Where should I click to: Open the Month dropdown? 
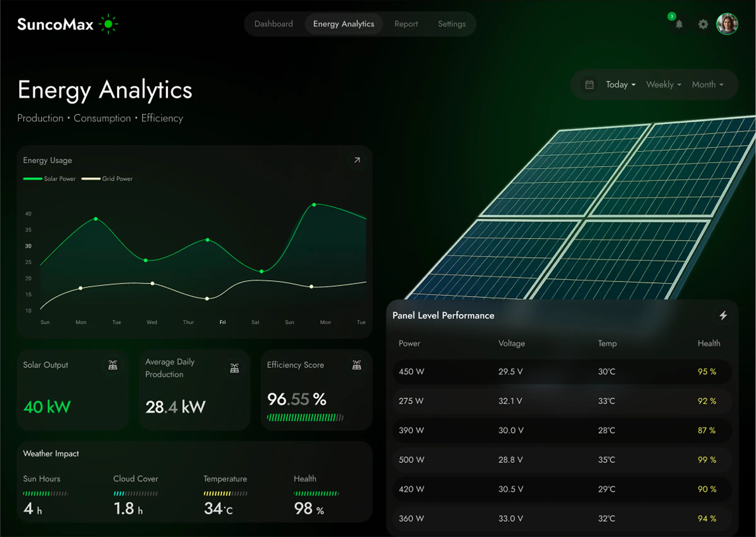pyautogui.click(x=707, y=85)
